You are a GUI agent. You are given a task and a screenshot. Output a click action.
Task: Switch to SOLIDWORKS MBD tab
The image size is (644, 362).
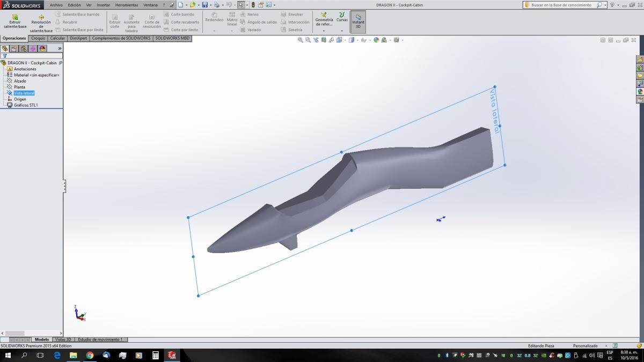pos(173,38)
